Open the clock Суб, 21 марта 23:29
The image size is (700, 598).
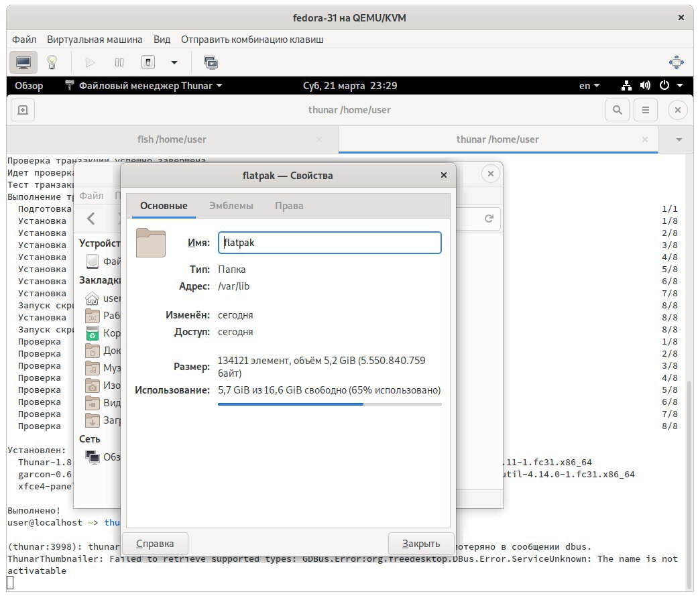pos(350,86)
